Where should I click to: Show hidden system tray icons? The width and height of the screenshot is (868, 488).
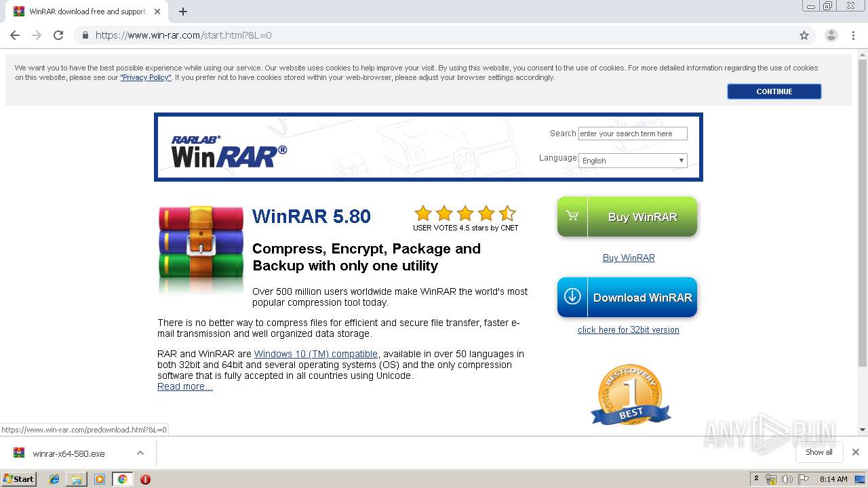tap(756, 479)
